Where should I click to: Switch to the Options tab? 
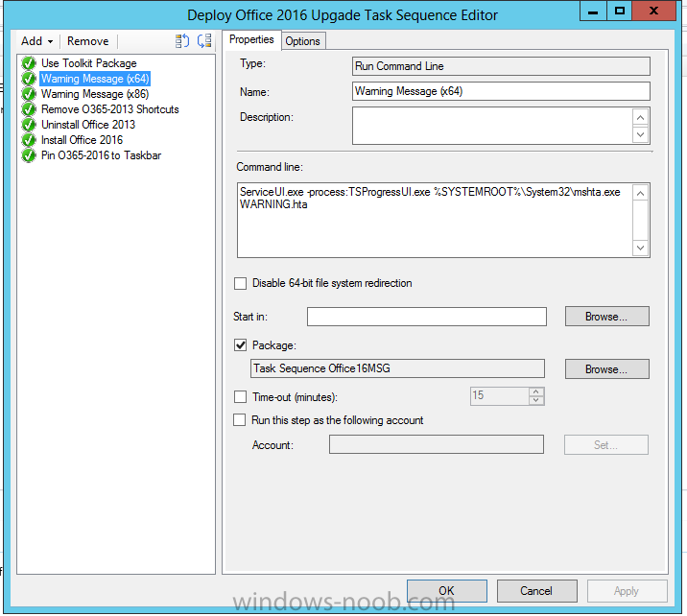[303, 41]
